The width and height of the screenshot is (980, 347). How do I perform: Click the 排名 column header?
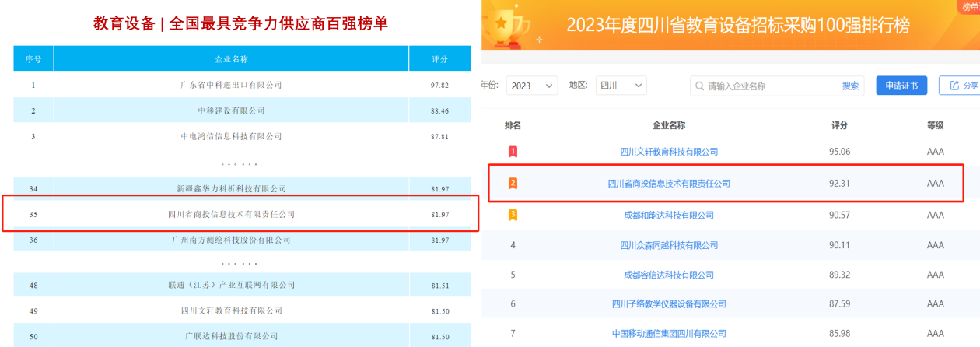click(513, 125)
